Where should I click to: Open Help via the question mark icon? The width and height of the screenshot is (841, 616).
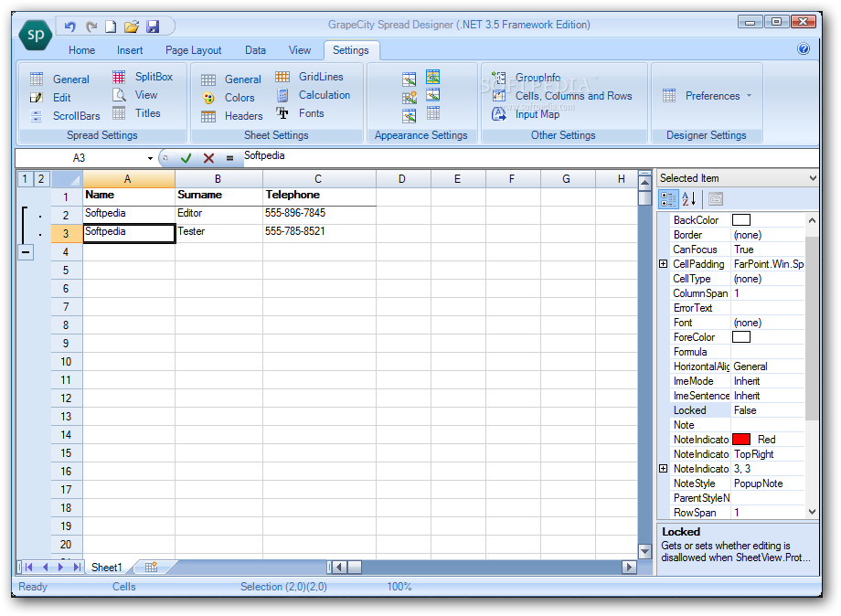[x=804, y=48]
